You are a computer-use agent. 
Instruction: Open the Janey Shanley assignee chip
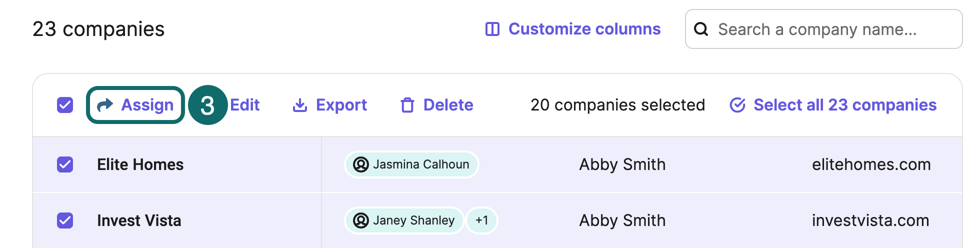(413, 220)
